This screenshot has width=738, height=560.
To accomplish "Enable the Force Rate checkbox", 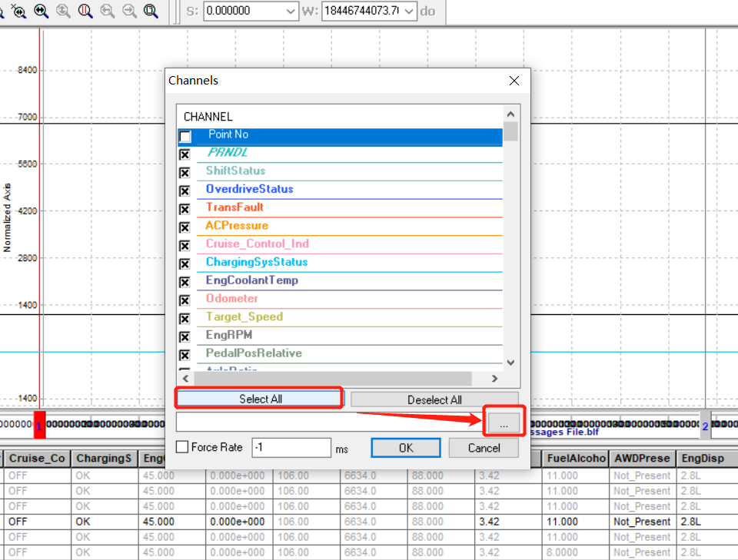I will point(182,446).
